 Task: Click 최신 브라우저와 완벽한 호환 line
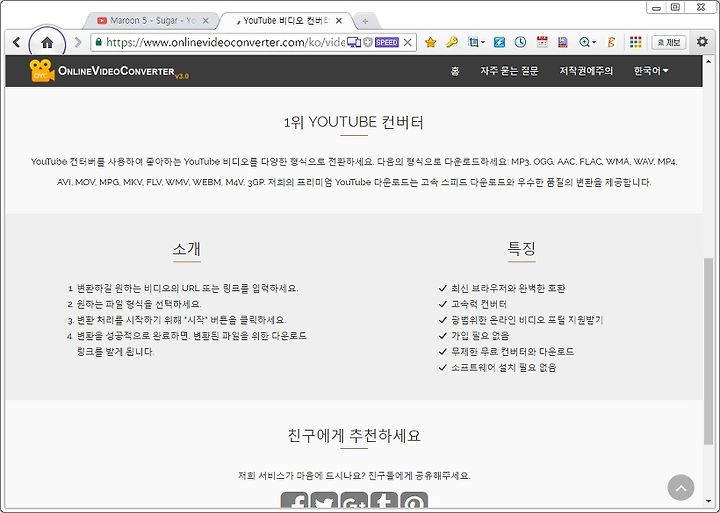click(x=508, y=288)
